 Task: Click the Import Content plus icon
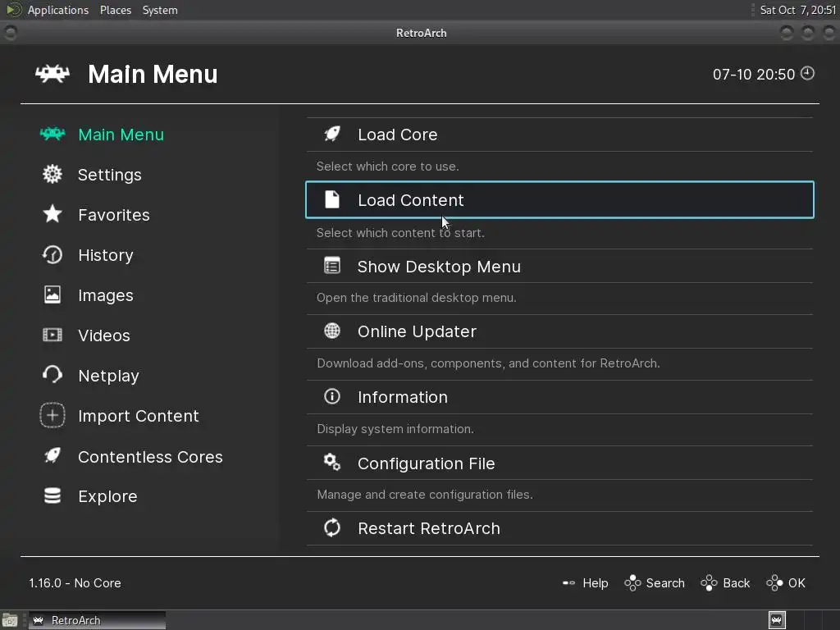point(52,416)
